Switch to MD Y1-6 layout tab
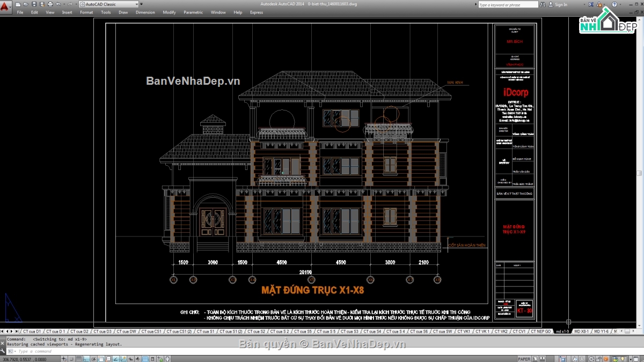 tap(601, 331)
